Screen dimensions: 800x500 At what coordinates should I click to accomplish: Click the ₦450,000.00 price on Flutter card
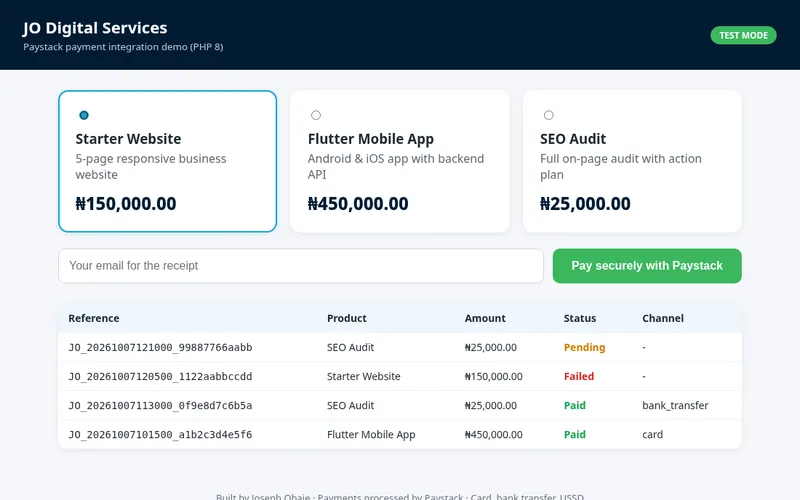[358, 204]
